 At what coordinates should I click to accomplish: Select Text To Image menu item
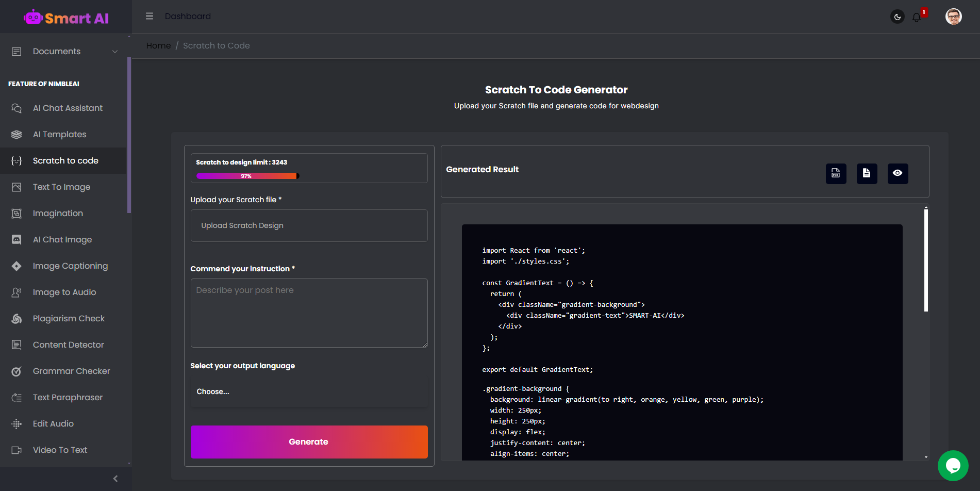click(x=61, y=187)
